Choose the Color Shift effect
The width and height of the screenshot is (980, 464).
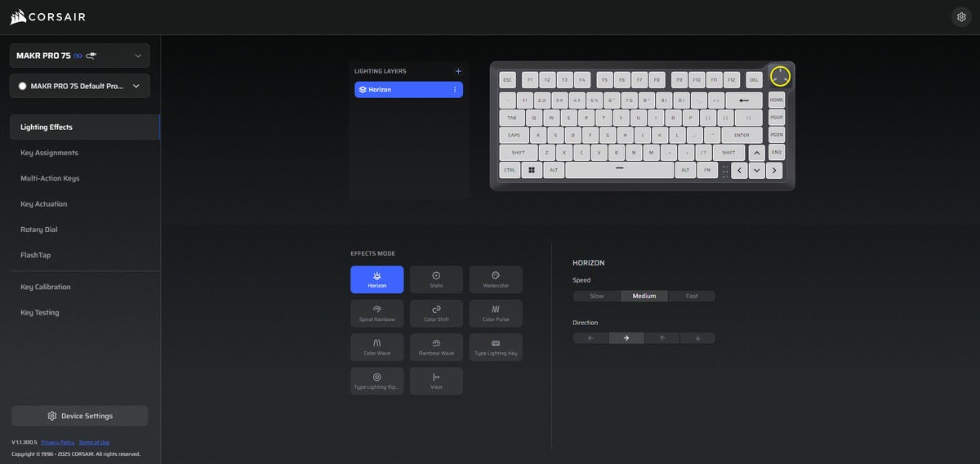coord(436,313)
